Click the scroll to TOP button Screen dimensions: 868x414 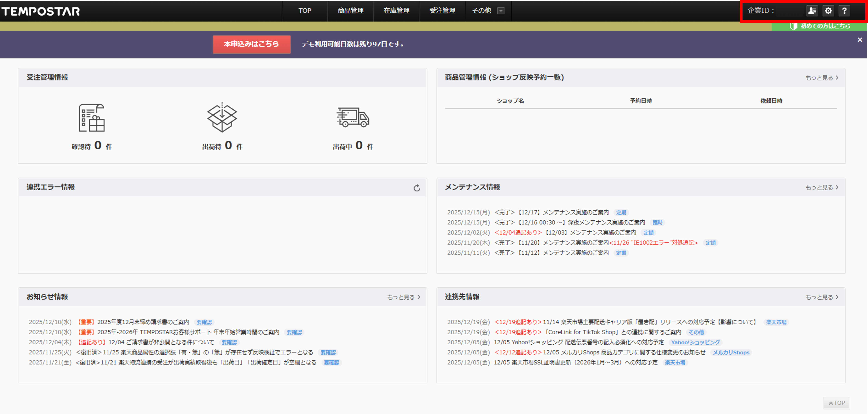(836, 403)
